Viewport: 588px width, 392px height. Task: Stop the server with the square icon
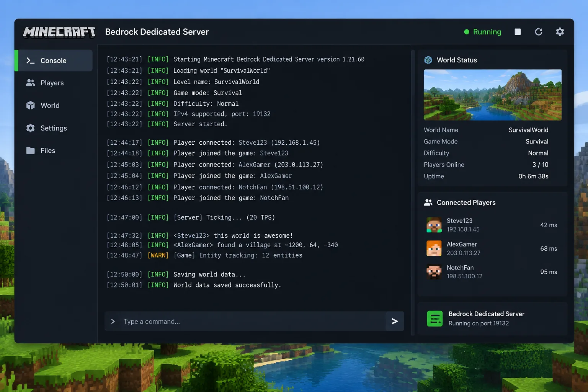pyautogui.click(x=518, y=32)
